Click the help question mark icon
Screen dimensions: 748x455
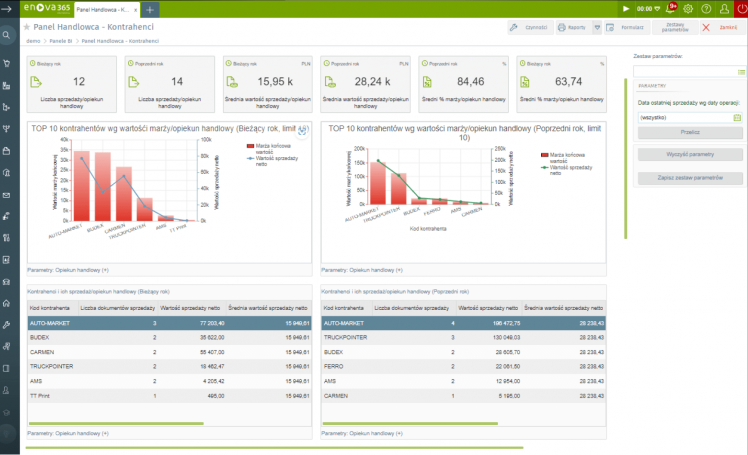click(705, 8)
